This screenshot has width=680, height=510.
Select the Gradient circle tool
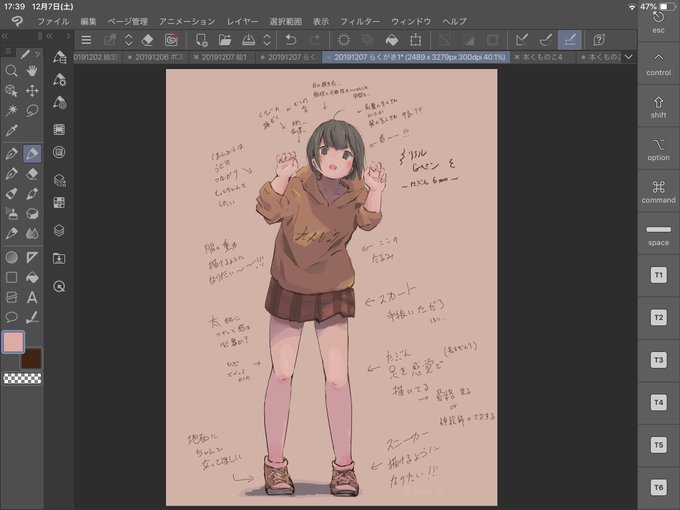tap(11, 257)
